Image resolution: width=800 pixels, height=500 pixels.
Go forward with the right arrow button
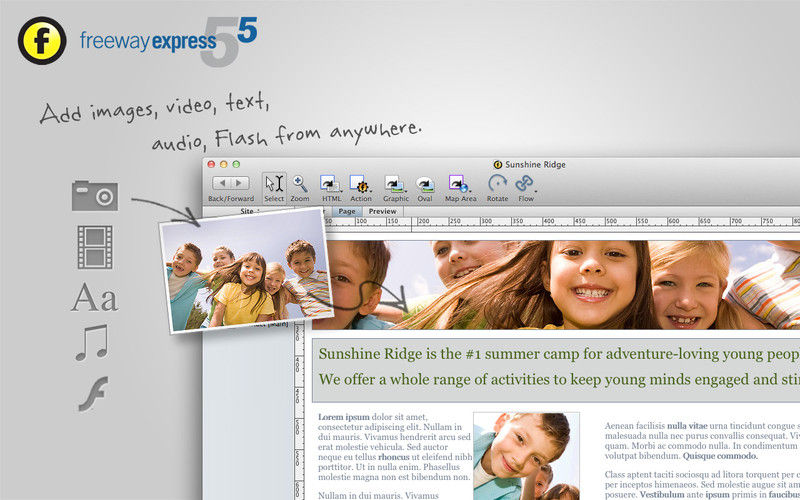coord(240,183)
